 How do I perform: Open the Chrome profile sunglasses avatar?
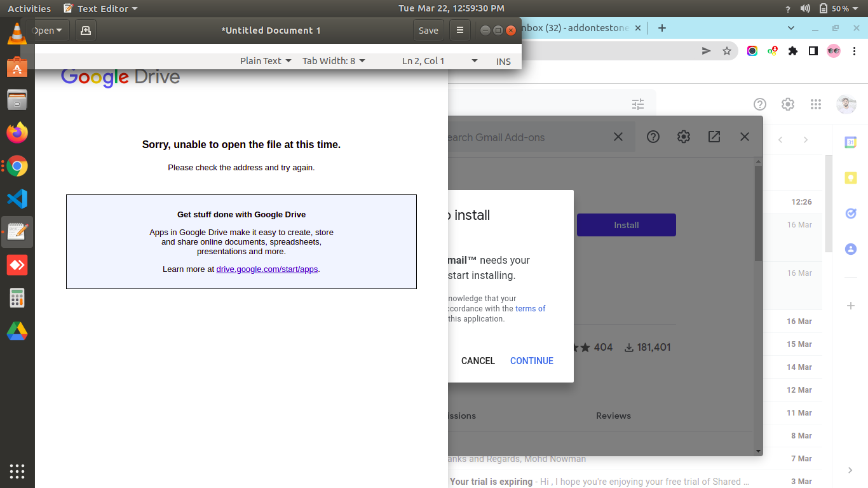click(x=834, y=51)
